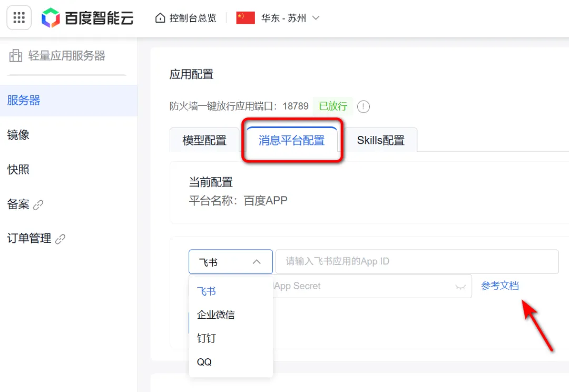Collapse the 飞书 platform dropdown

230,262
